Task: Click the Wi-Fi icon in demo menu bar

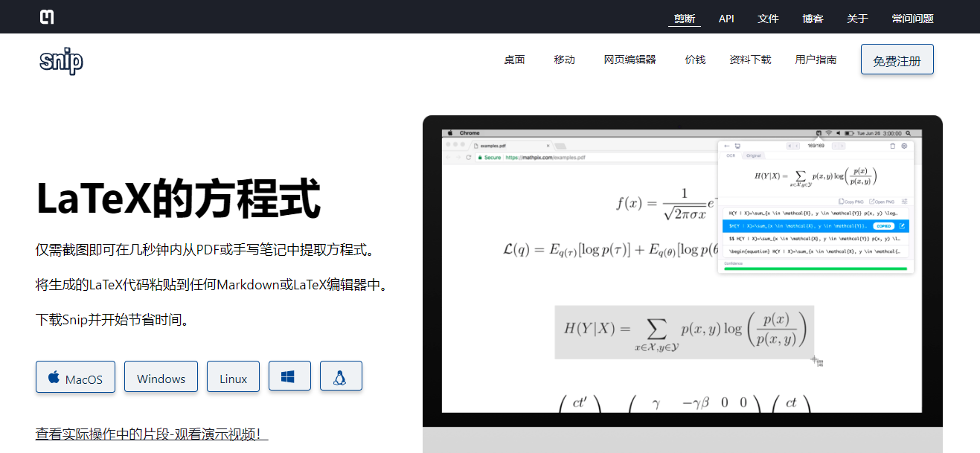Action: click(828, 133)
